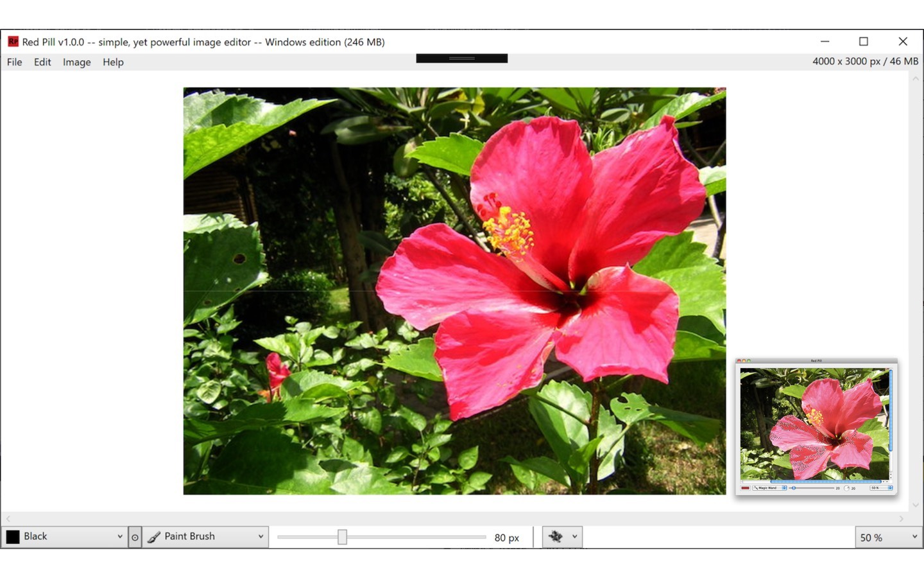Open the Paint Brush tool dropdown
The image size is (924, 578).
pos(261,537)
